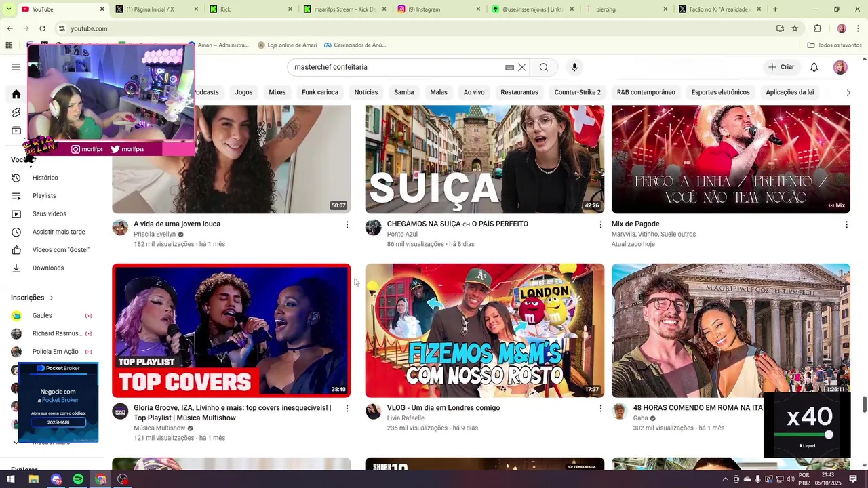Select the Ao vivo filter chip
This screenshot has width=868, height=488.
point(474,92)
